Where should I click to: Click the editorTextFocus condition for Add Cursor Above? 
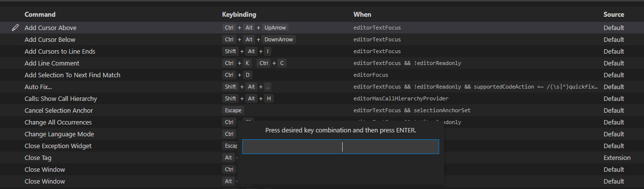pos(377,28)
